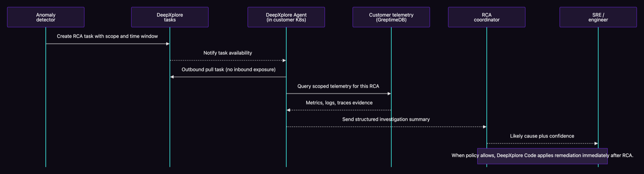
Task: Select 'Send structured investigation summary' label
Action: (x=386, y=119)
